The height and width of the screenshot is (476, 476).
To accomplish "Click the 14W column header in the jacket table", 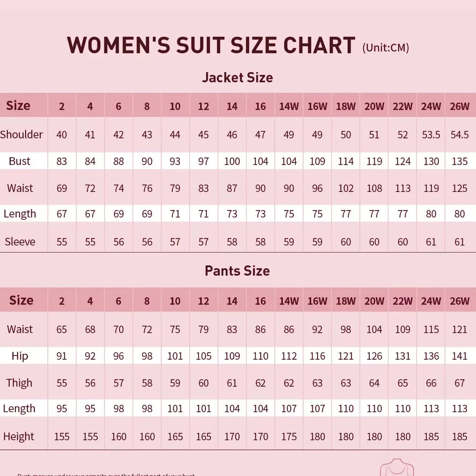I will (x=289, y=106).
